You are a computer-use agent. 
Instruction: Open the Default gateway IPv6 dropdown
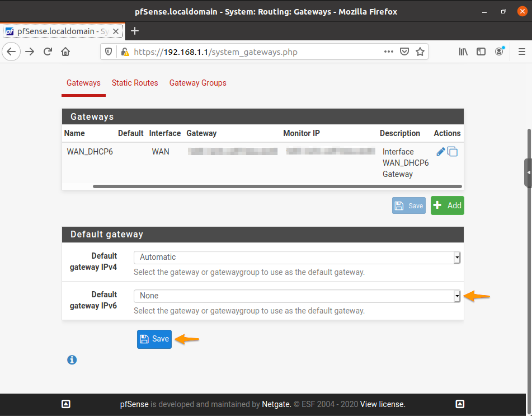(456, 295)
